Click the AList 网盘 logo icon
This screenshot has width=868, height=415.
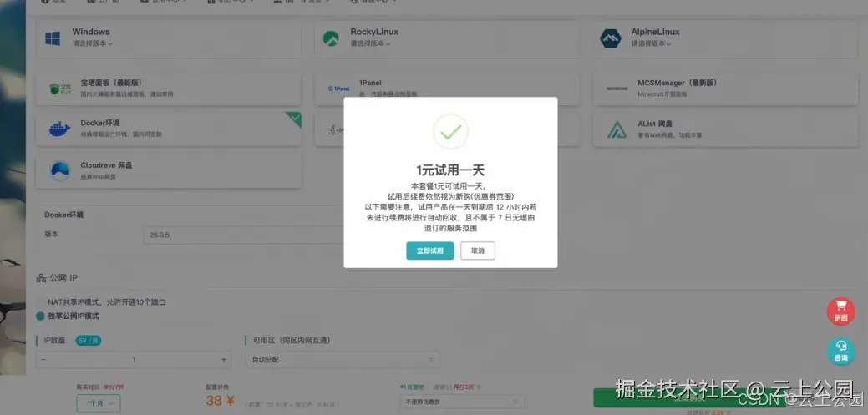click(617, 129)
